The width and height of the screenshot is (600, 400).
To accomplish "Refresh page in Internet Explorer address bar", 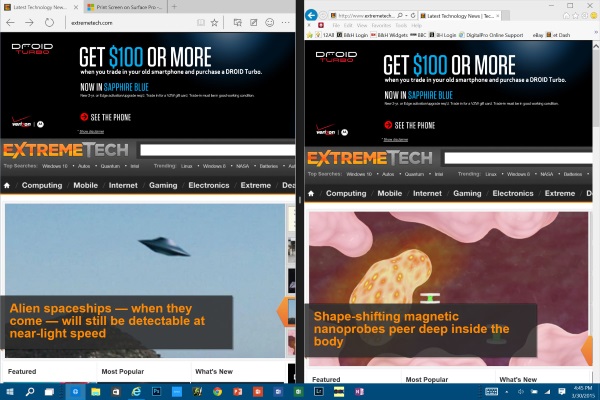I will pos(413,16).
